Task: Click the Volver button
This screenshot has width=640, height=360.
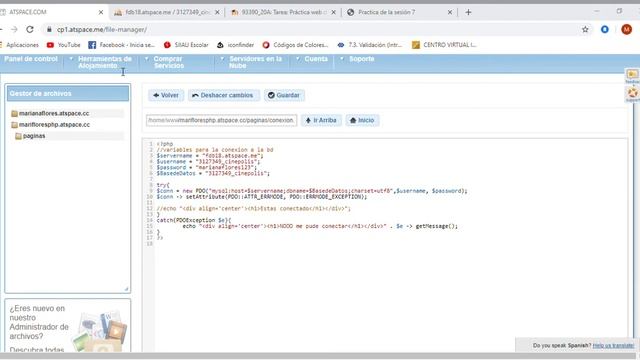Action: tap(166, 95)
